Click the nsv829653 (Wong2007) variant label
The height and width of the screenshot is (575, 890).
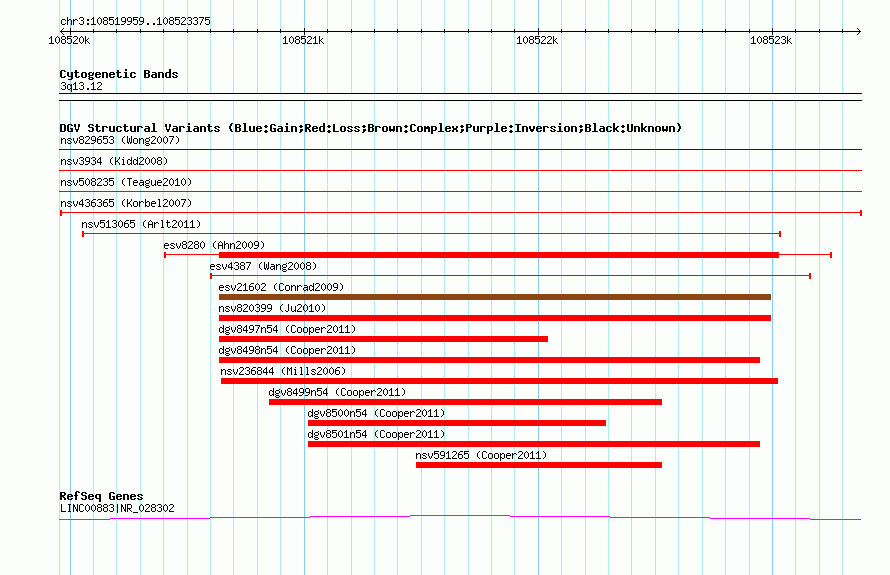(120, 140)
